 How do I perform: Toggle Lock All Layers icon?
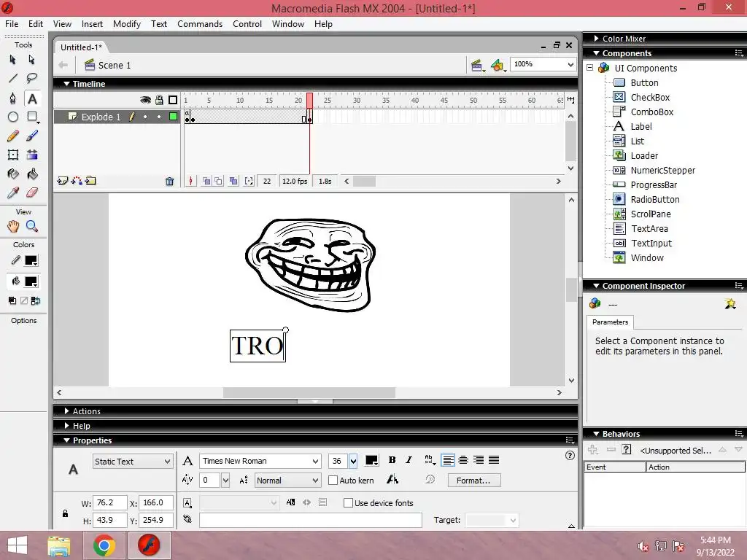(x=159, y=99)
